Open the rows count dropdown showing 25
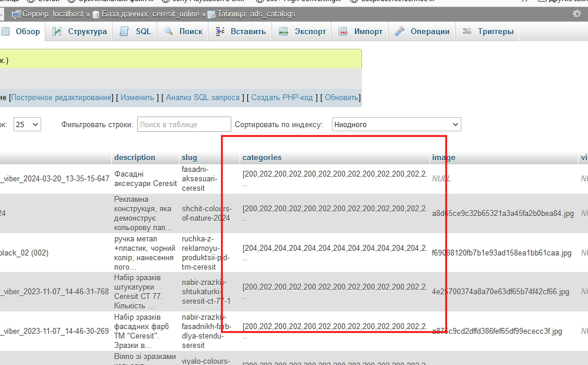This screenshot has height=365, width=588. [x=27, y=124]
